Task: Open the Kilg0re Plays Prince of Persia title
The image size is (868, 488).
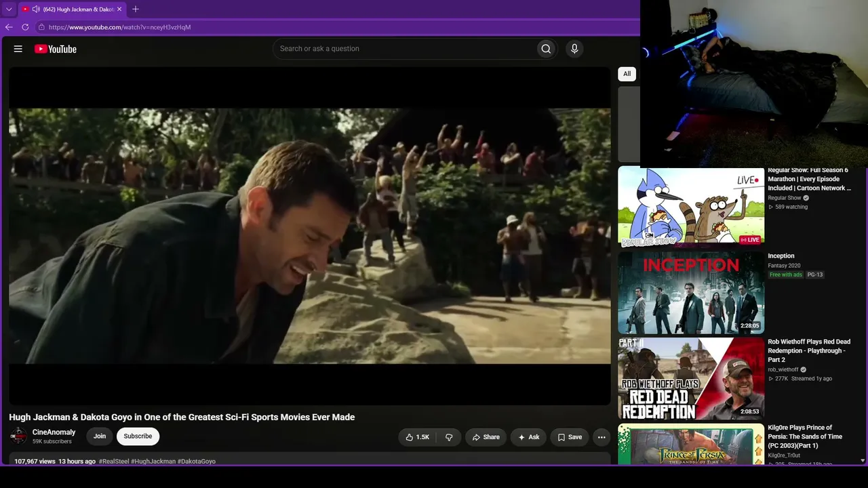Action: [x=805, y=436]
